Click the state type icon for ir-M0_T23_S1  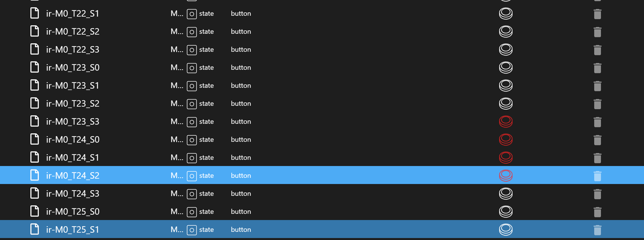pos(192,86)
